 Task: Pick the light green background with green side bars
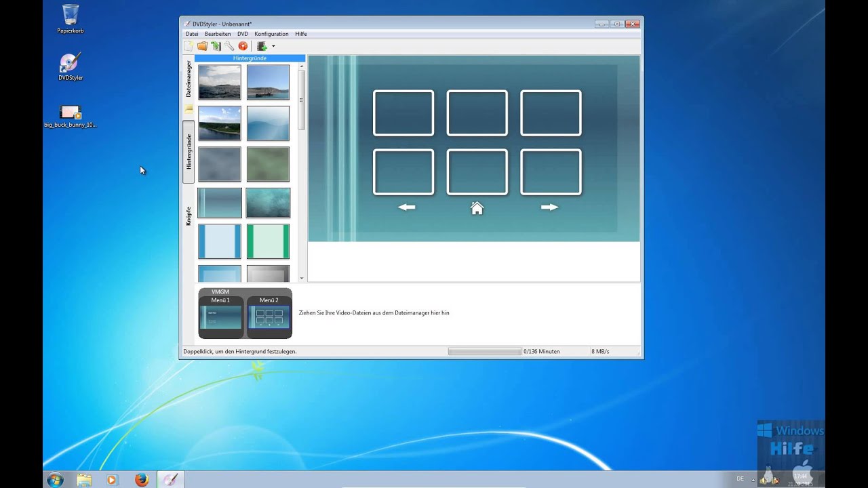coord(268,241)
